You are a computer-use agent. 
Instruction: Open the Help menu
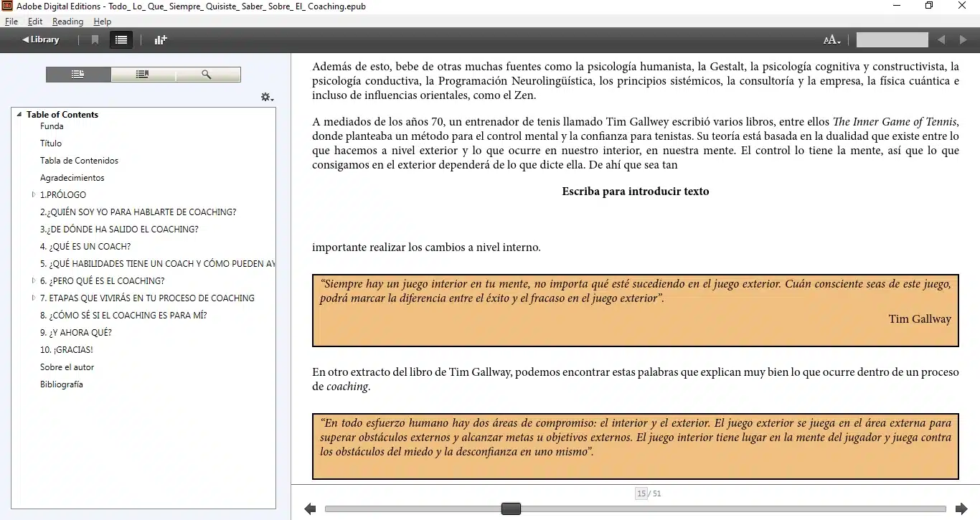point(103,22)
